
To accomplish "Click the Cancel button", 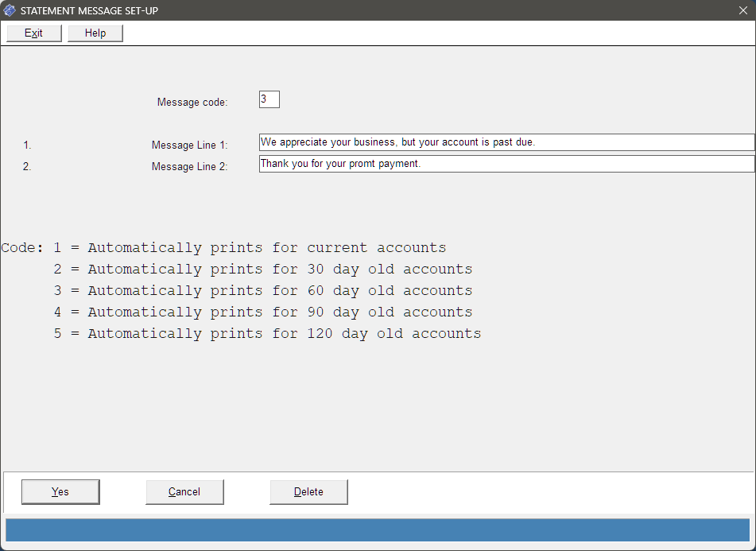I will click(x=184, y=491).
